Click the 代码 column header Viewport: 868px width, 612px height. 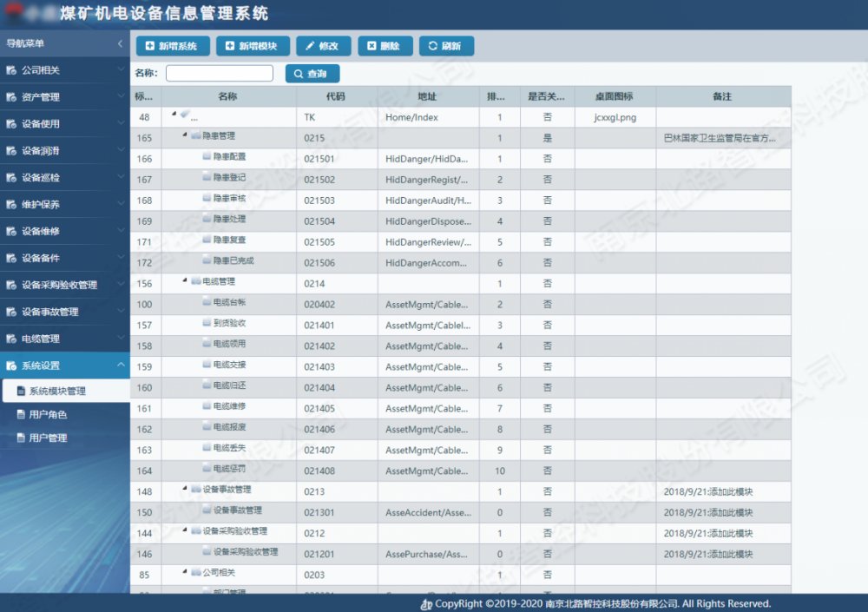(336, 96)
